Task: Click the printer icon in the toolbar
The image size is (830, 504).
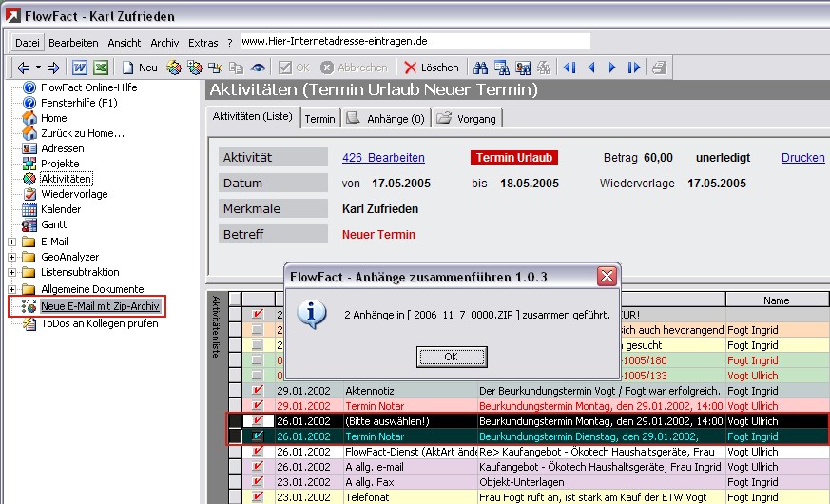Action: 660,68
